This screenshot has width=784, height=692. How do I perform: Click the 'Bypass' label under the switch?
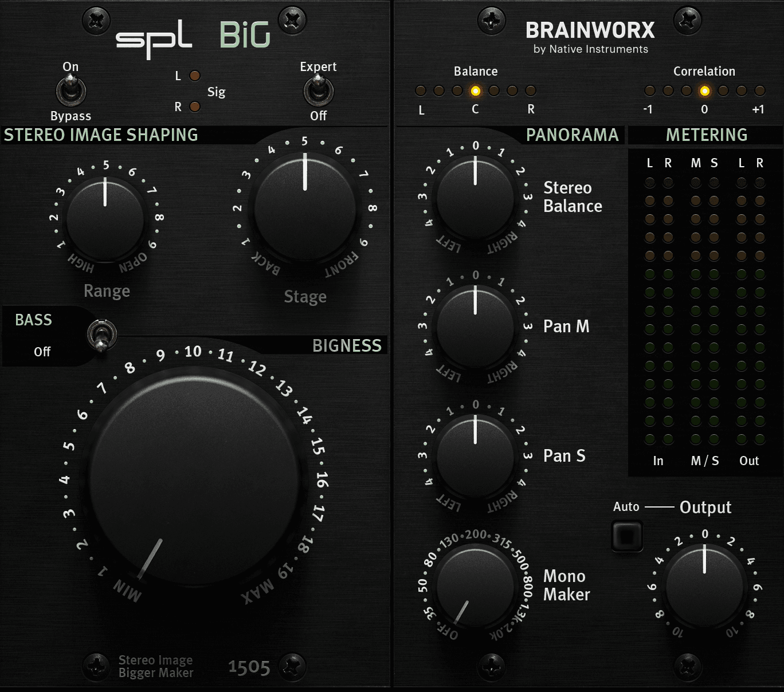(70, 116)
